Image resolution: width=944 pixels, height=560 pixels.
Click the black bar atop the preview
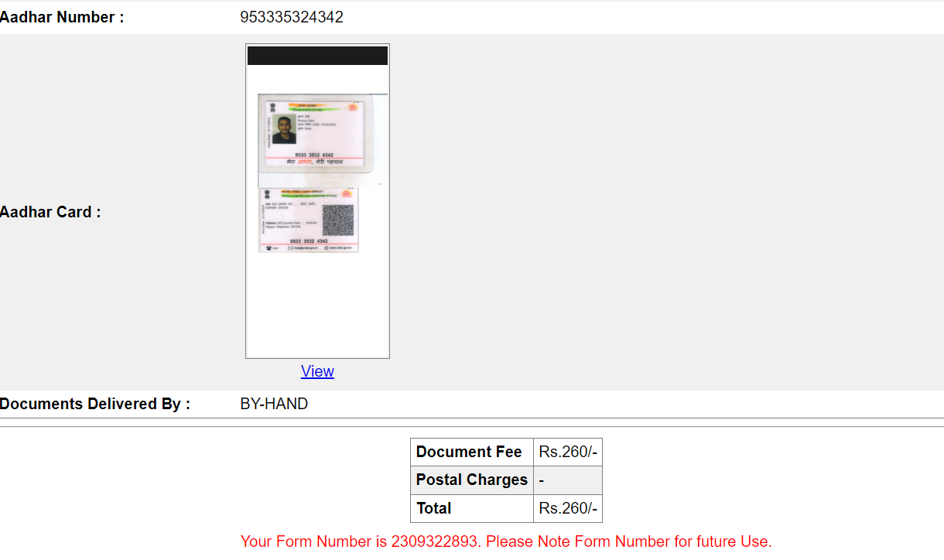[317, 56]
